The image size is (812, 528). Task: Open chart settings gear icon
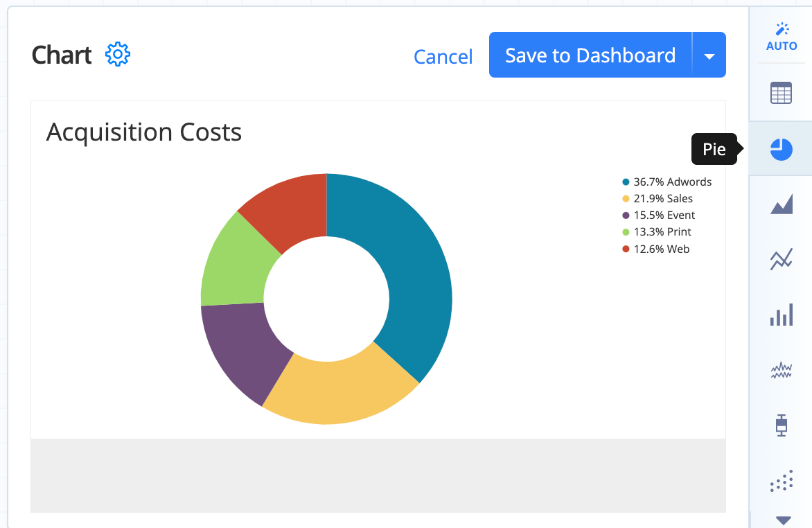[x=118, y=55]
